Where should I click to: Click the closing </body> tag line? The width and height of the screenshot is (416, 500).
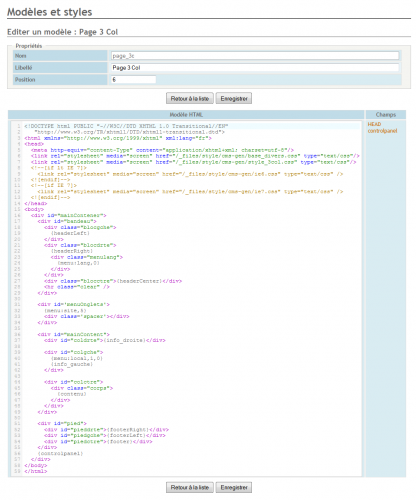point(36,466)
